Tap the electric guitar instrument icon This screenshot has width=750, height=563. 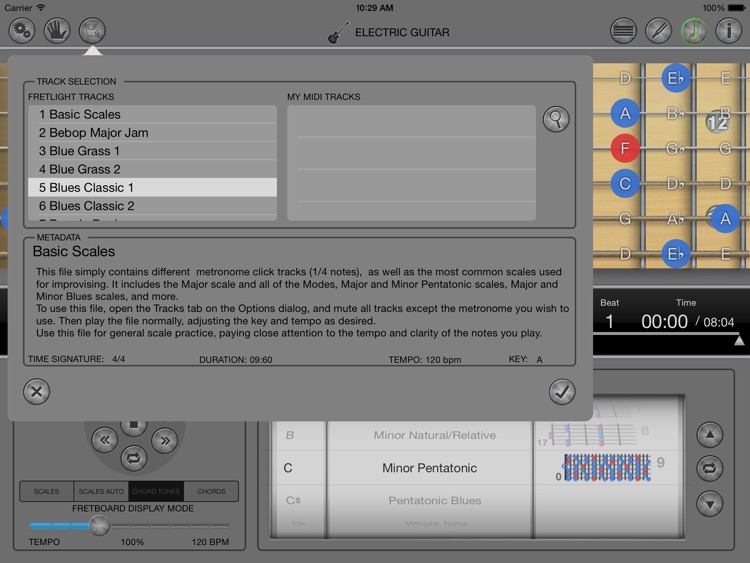tap(339, 33)
